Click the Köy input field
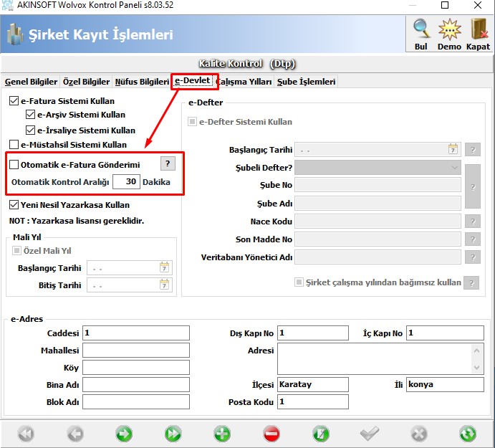The width and height of the screenshot is (495, 448). coord(136,368)
